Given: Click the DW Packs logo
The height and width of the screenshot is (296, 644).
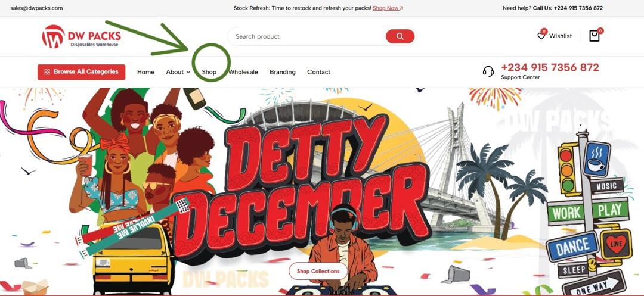Looking at the screenshot, I should (x=81, y=36).
